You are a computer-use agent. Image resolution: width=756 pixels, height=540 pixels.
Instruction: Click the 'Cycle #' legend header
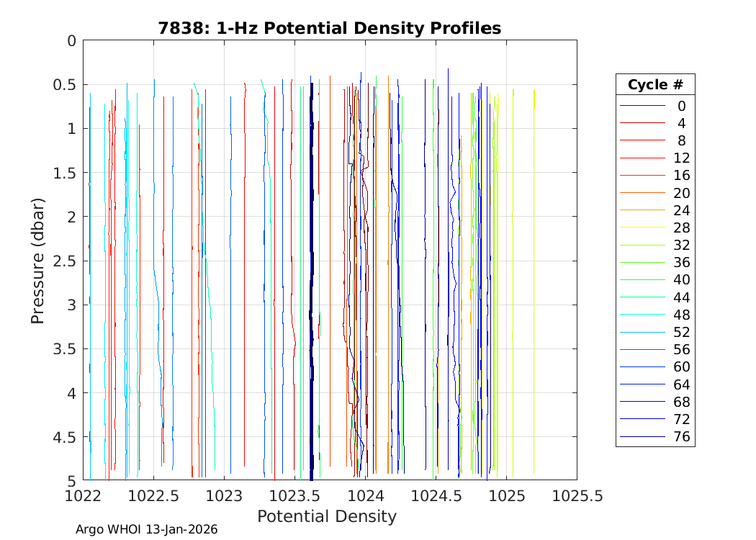pos(655,84)
